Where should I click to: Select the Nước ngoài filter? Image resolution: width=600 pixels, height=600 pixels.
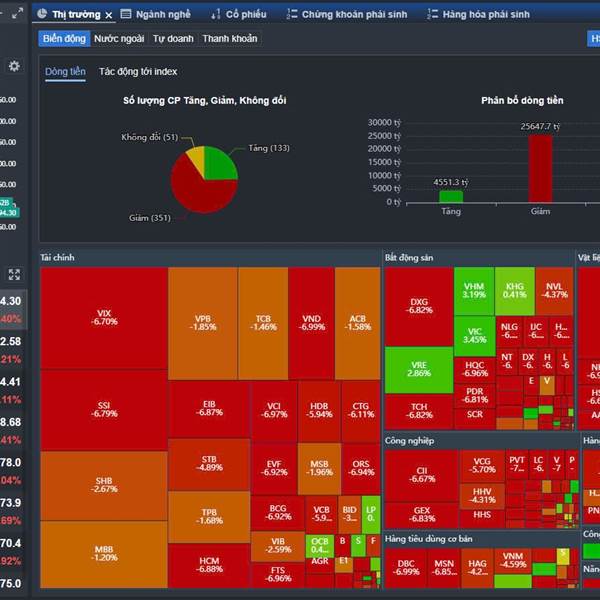(x=119, y=39)
